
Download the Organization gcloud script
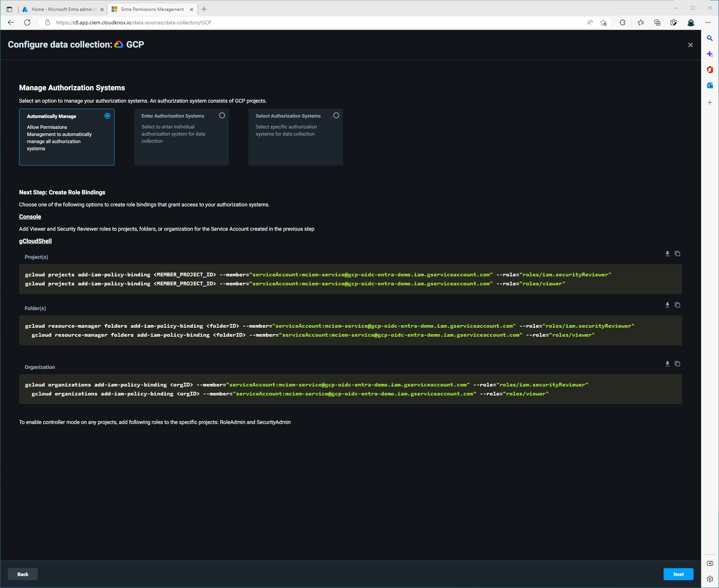click(x=667, y=364)
